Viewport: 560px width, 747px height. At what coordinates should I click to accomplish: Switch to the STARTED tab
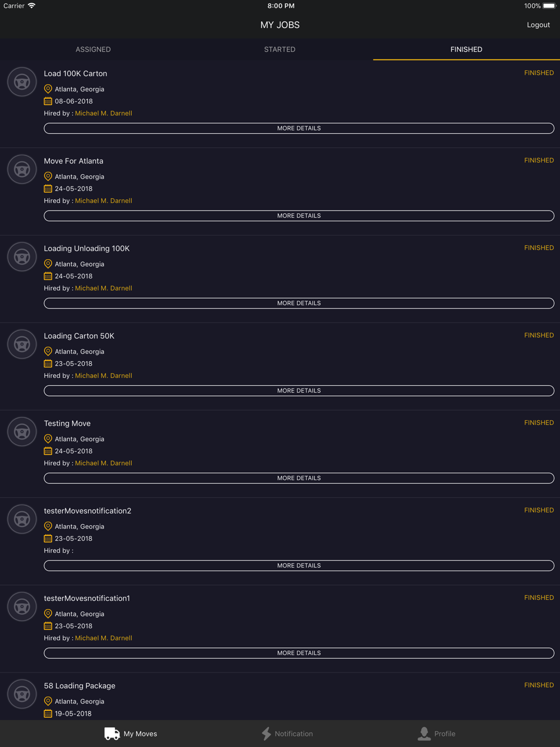(x=279, y=49)
